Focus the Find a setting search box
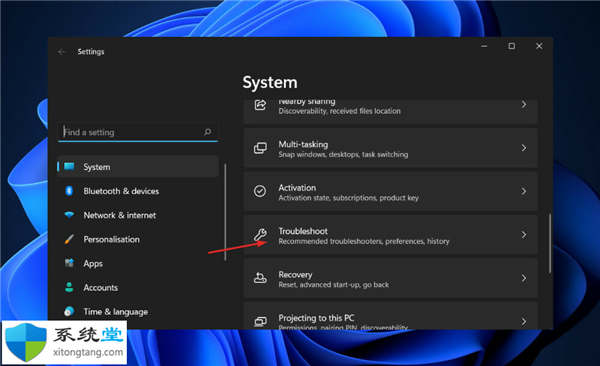The width and height of the screenshot is (600, 366). tap(138, 132)
